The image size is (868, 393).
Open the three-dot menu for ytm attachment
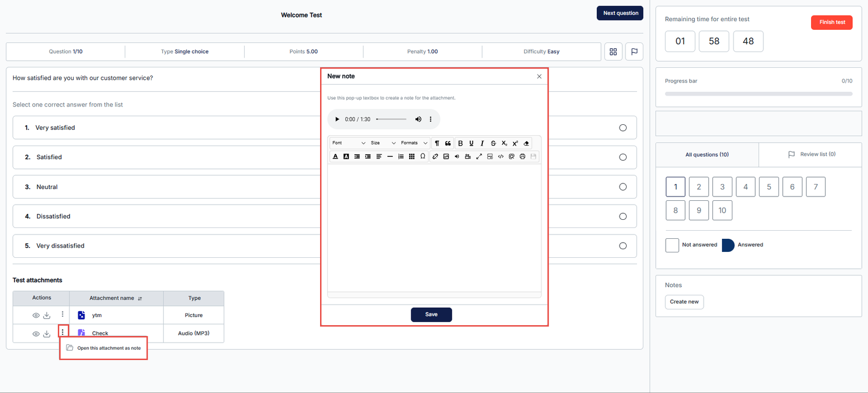click(62, 314)
